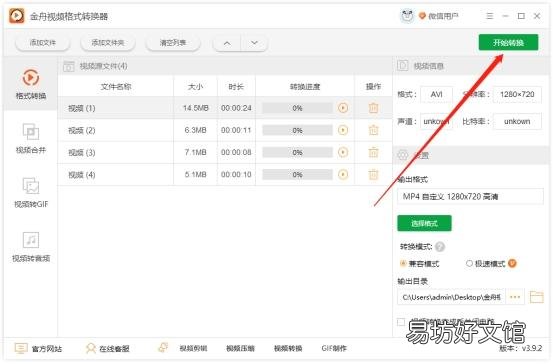Click size 14.5MB of 视频 (1)

tap(195, 108)
